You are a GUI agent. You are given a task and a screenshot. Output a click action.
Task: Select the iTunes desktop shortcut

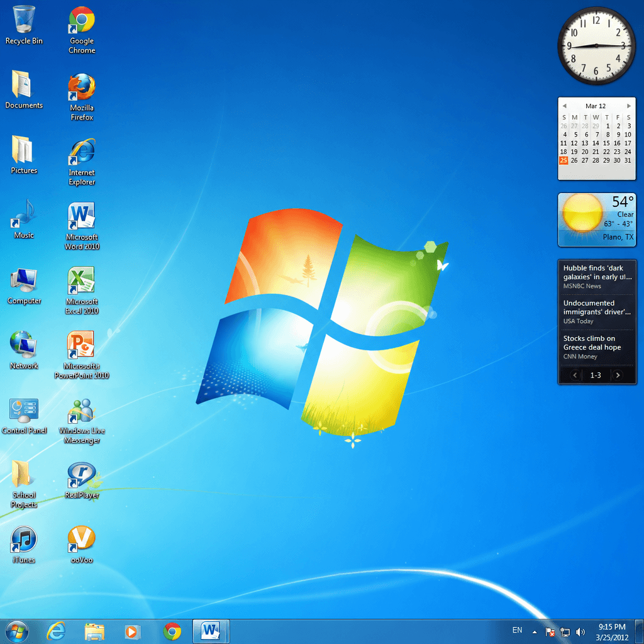[24, 545]
